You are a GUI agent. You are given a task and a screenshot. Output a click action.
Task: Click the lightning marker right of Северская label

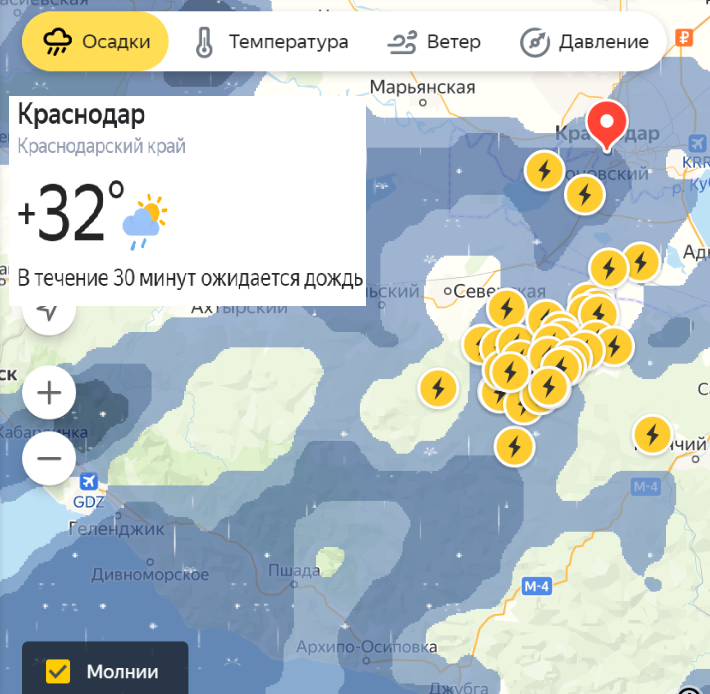tap(507, 308)
